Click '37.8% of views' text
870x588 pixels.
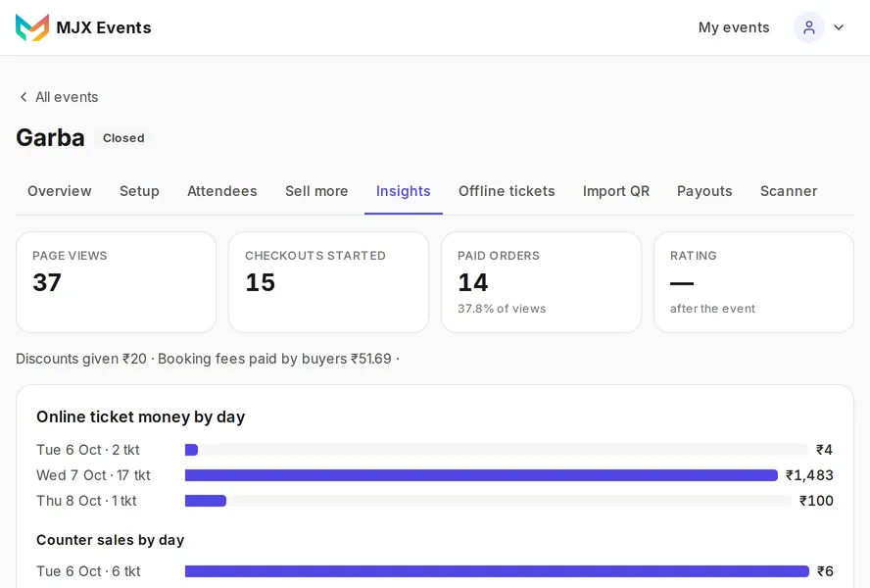click(x=502, y=309)
